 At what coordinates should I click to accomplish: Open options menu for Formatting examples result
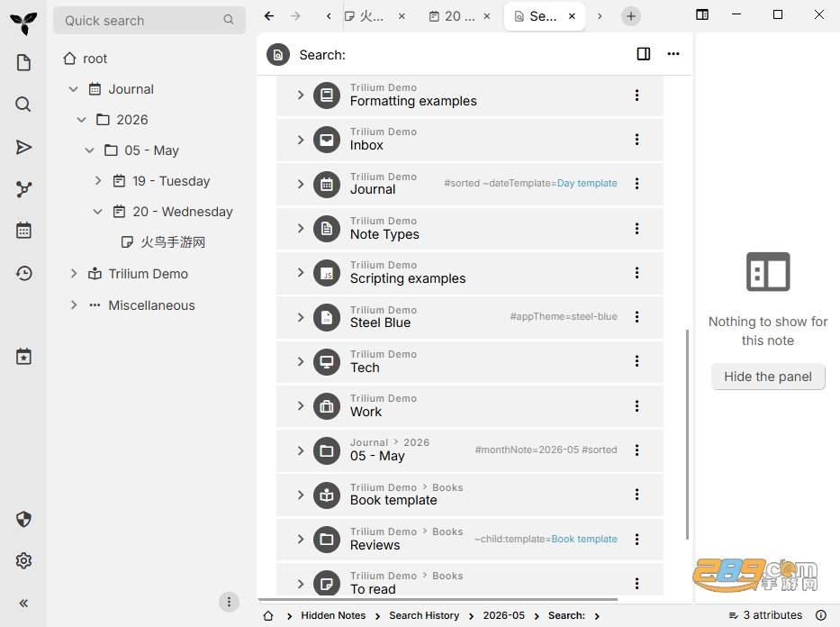coord(637,95)
